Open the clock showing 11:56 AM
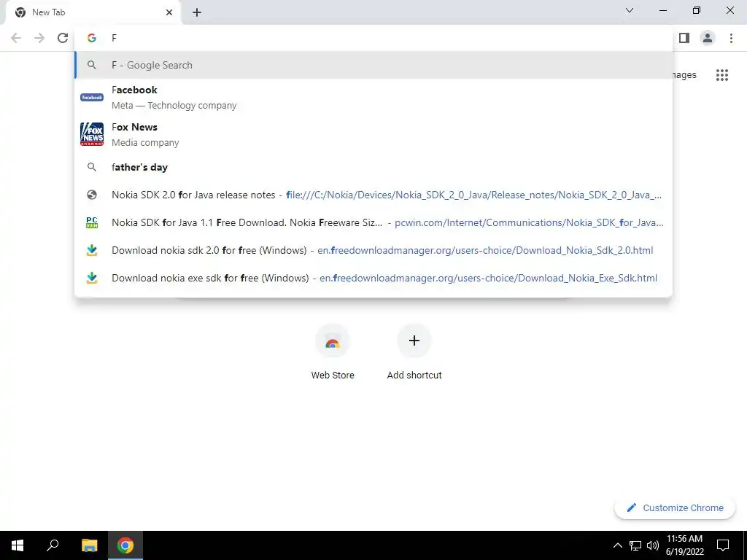 (x=684, y=545)
